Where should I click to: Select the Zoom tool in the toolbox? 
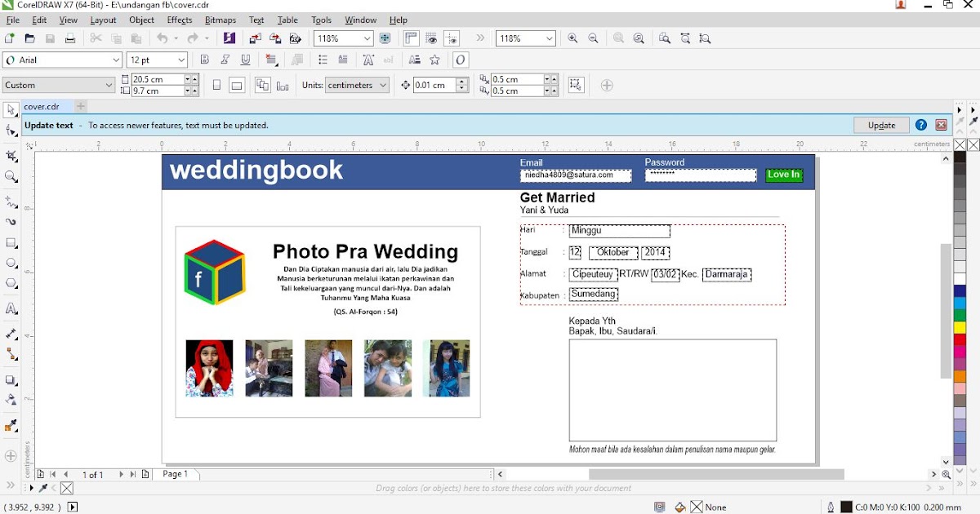coord(11,177)
